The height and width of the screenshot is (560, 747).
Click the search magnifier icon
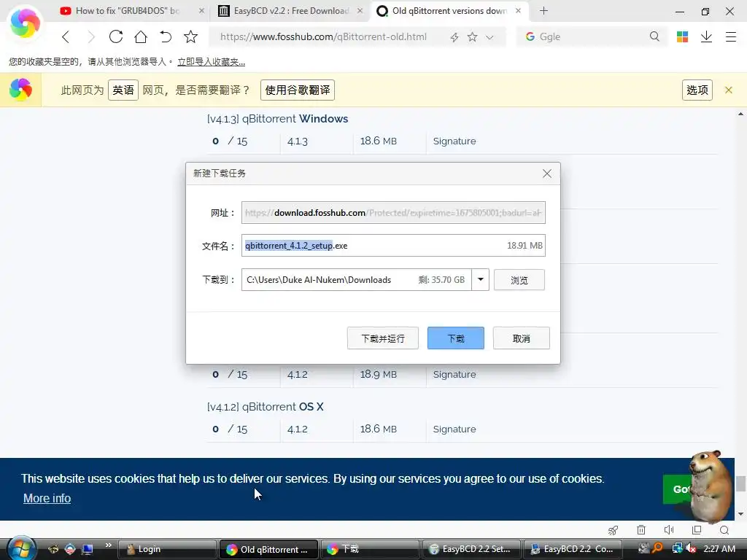654,36
